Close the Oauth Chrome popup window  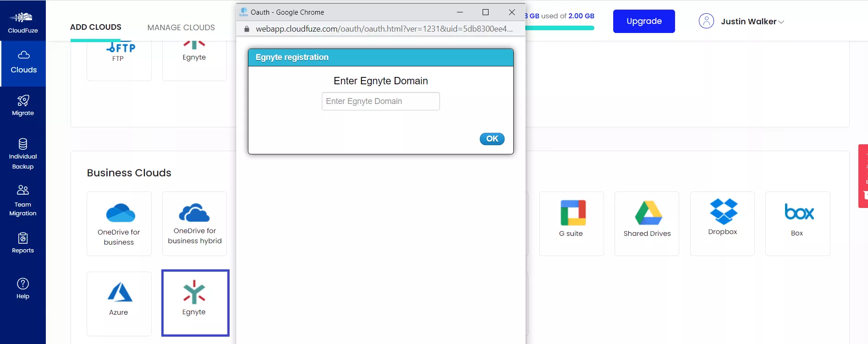click(x=512, y=12)
